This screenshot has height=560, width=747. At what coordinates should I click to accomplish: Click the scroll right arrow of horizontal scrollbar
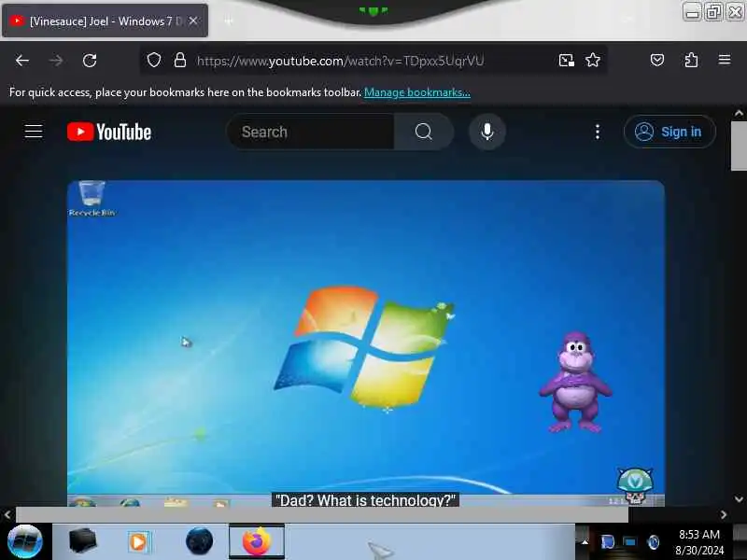pyautogui.click(x=724, y=515)
